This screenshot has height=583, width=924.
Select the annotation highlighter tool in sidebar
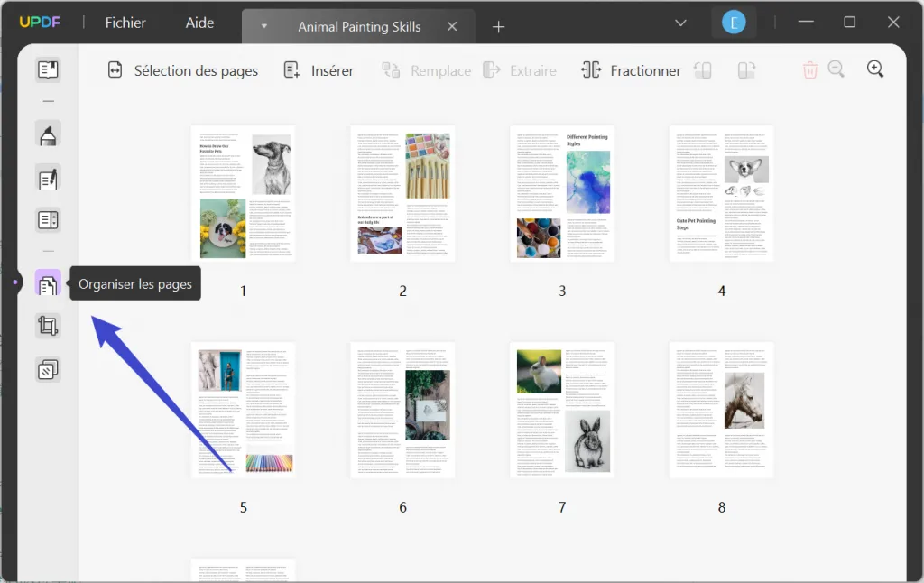click(48, 134)
